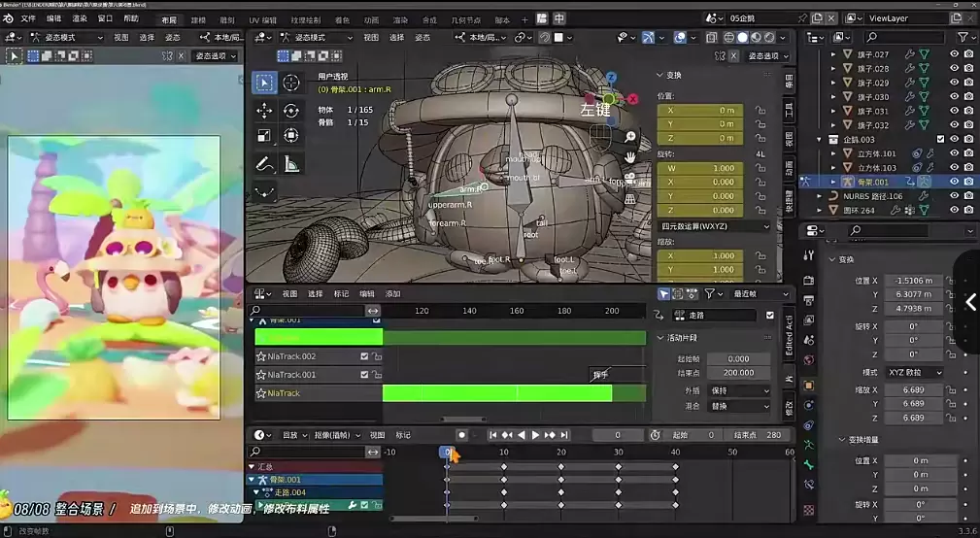Open the timeline 抠像(插帧) popover

[x=337, y=435]
